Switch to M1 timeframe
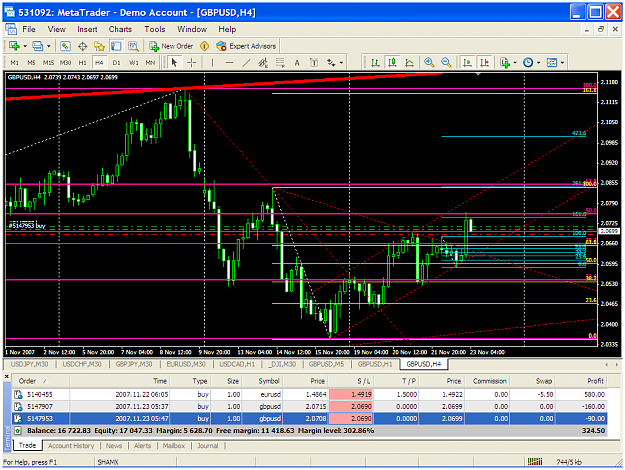 click(14, 63)
